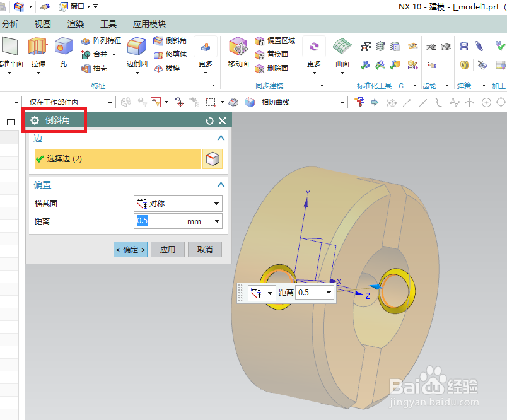Viewport: 507px width, 420px height.
Task: Select Delete Face (删除面) tool
Action: [x=271, y=68]
